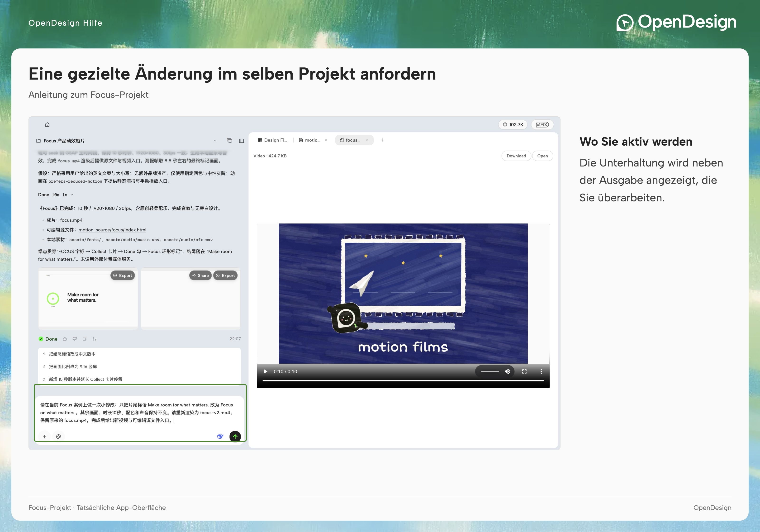Copy the response with copy icon

(x=84, y=339)
